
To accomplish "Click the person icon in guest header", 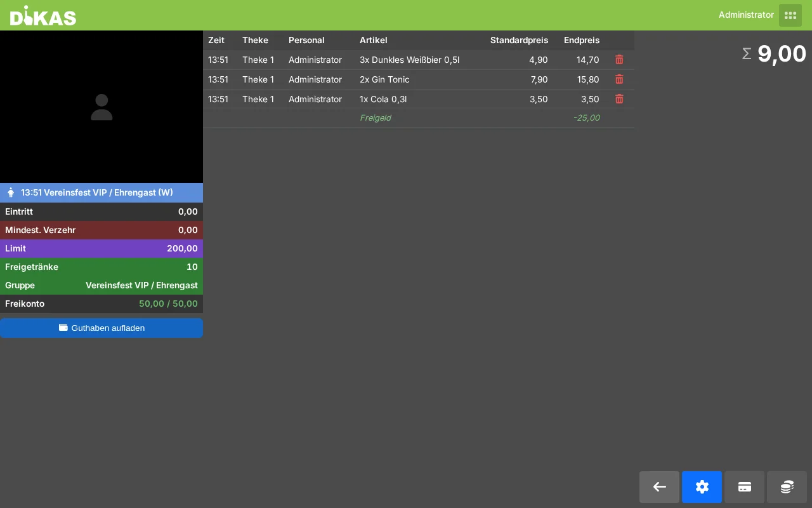I will coord(11,192).
